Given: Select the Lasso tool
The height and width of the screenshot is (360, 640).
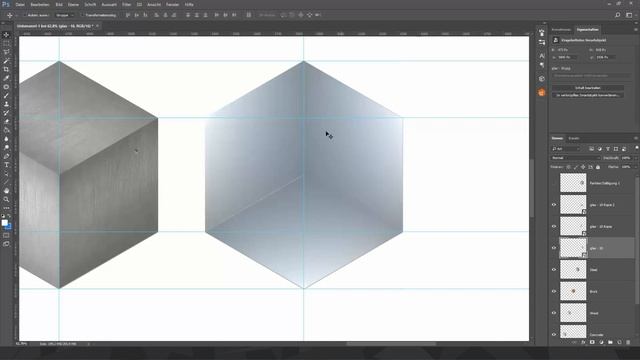Looking at the screenshot, I should tap(6, 52).
